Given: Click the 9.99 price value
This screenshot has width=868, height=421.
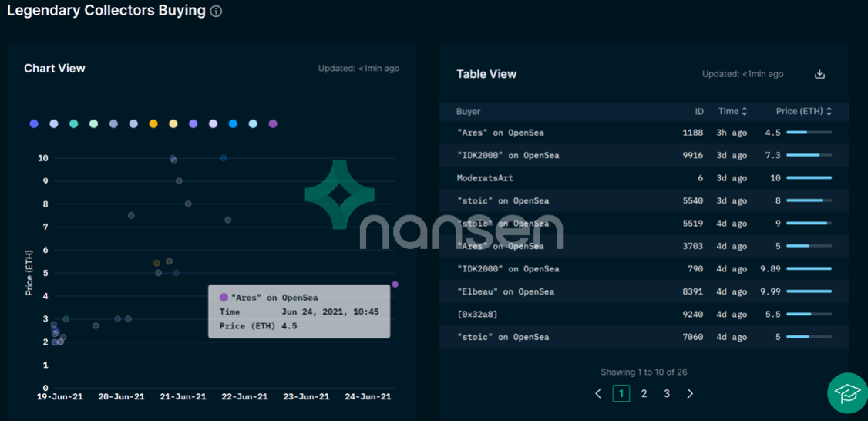Looking at the screenshot, I should pos(771,291).
